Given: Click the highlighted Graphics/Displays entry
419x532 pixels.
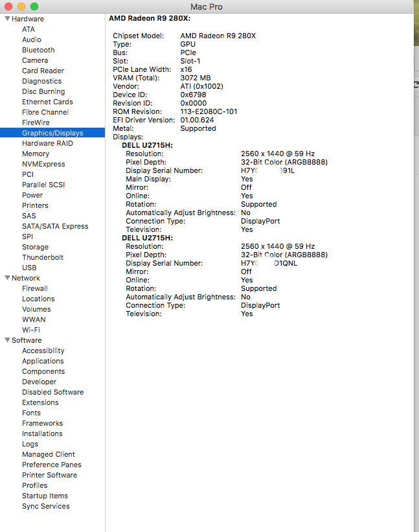Looking at the screenshot, I should [x=52, y=133].
